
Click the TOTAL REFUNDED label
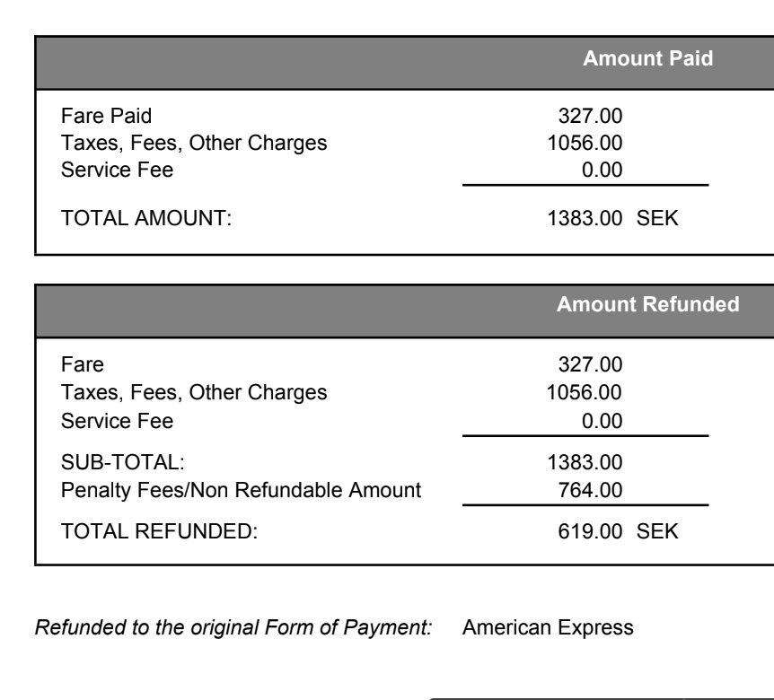coord(158,532)
